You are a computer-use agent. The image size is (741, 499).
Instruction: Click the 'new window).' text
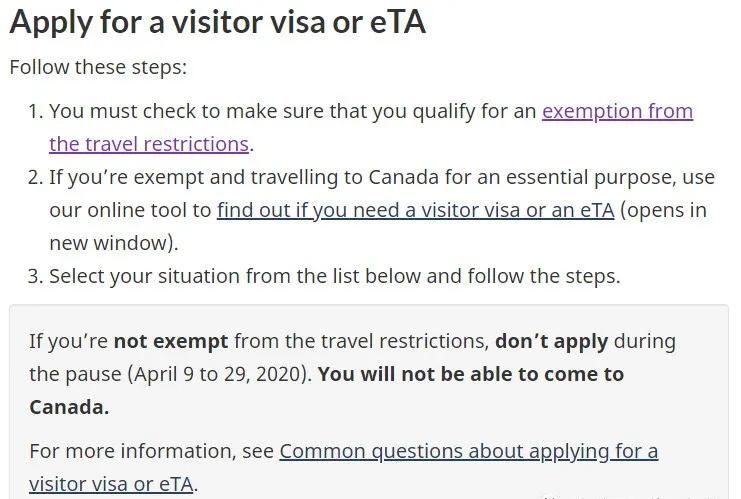coord(114,243)
